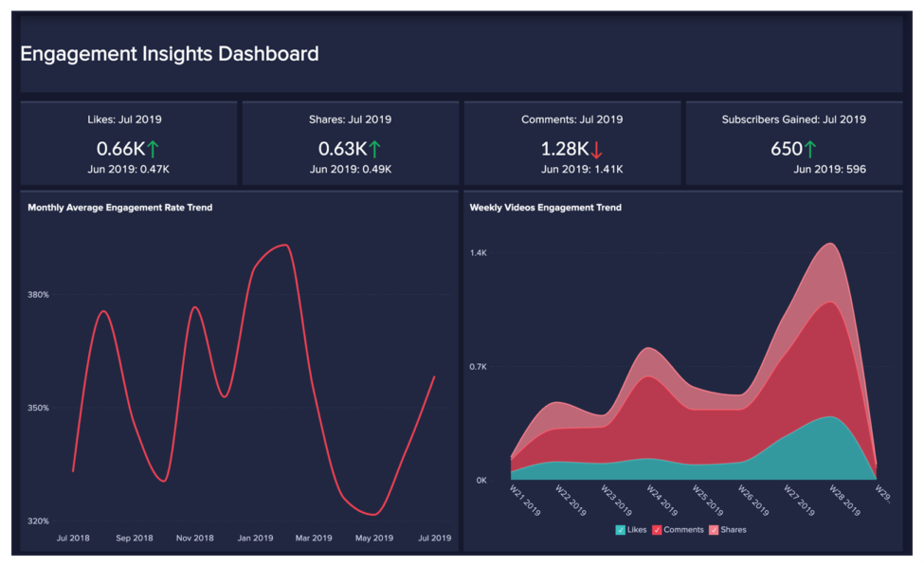The width and height of the screenshot is (924, 567).
Task: Click the red down arrow beside Comments 1.28K
Action: pyautogui.click(x=596, y=149)
